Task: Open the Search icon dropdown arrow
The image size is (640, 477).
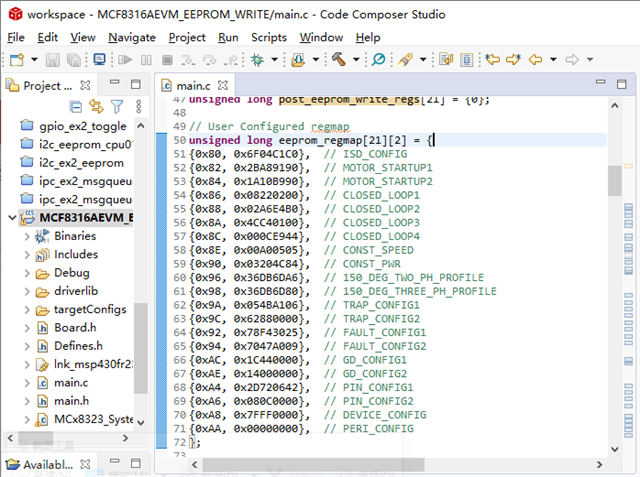Action: (423, 60)
